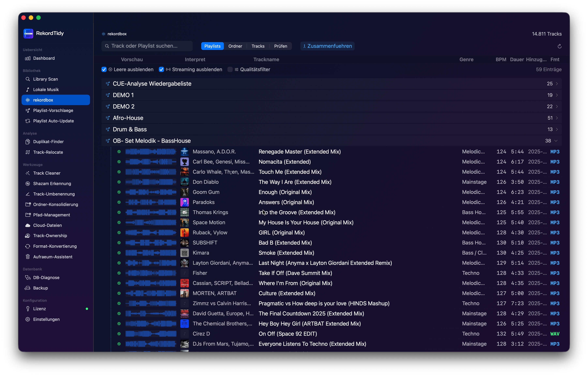
Task: Toggle status dot for Answers (Original Mix)
Action: click(119, 202)
